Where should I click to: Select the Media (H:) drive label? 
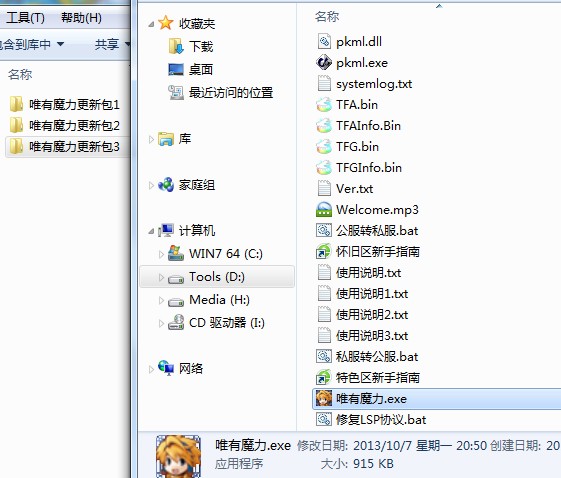point(219,300)
